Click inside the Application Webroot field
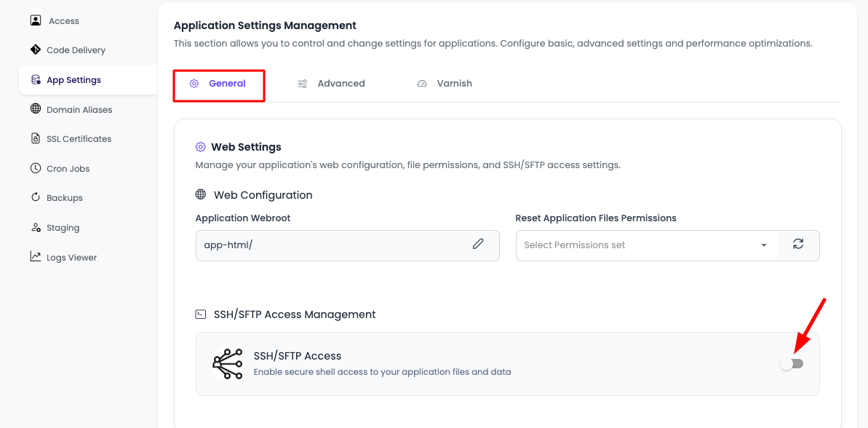This screenshot has width=868, height=428. coord(327,245)
